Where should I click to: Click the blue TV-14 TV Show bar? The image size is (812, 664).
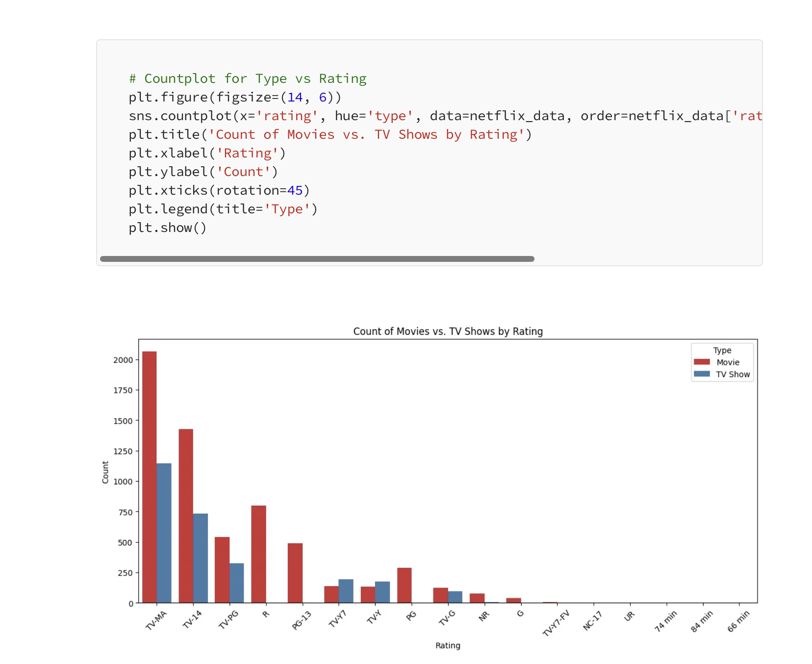[x=201, y=558]
